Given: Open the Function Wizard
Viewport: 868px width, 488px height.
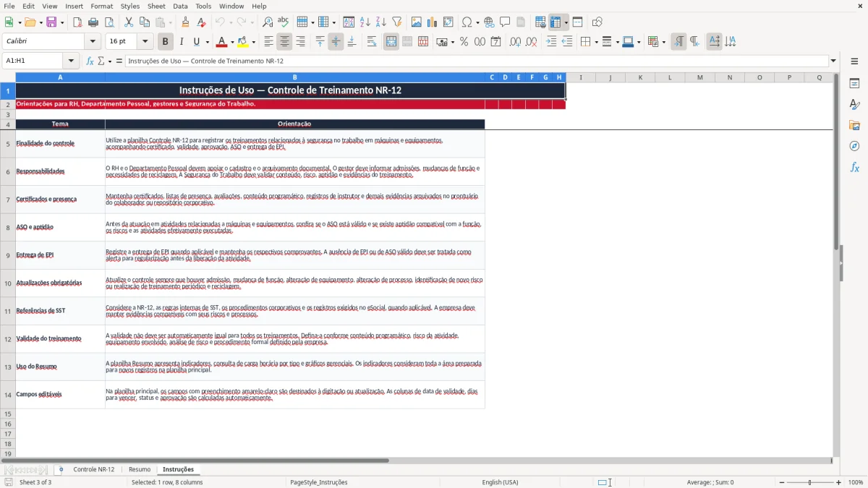Looking at the screenshot, I should (x=90, y=61).
